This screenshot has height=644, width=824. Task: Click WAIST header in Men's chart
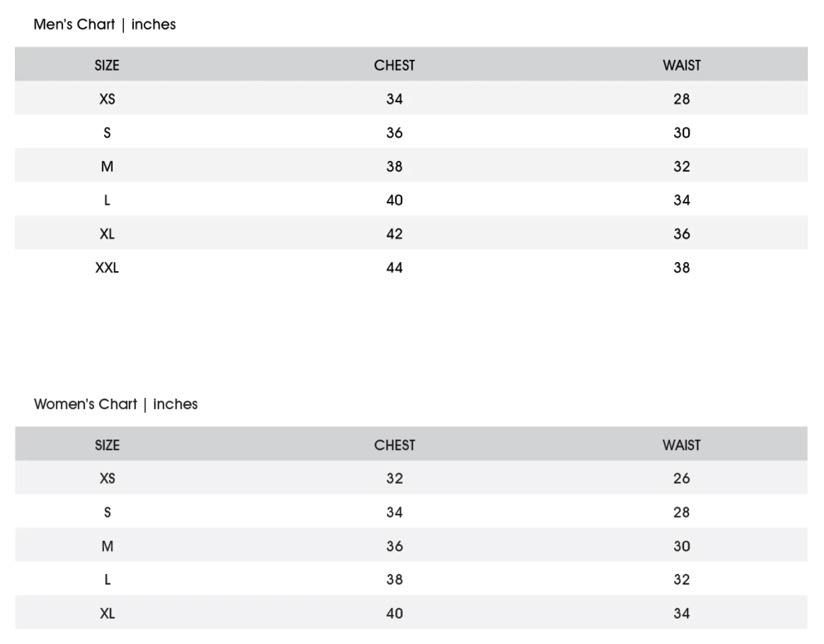pos(682,65)
